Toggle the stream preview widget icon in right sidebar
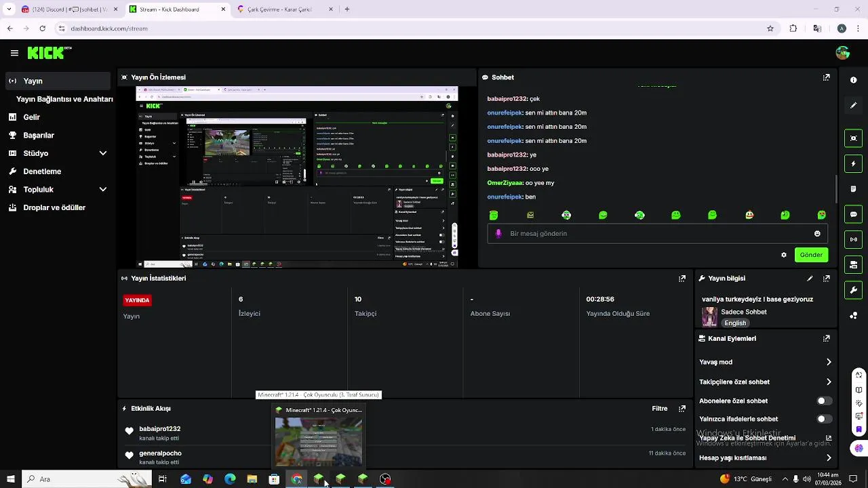 click(853, 138)
